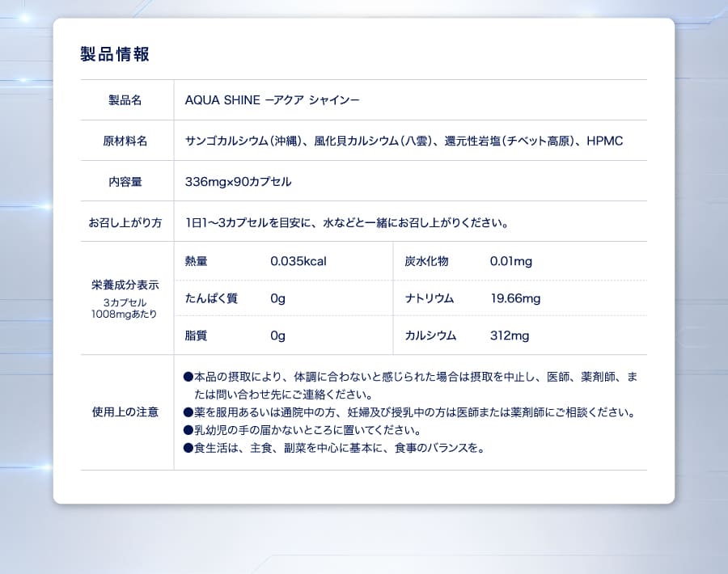Click the たは問い合わせ先にご連絡ください line
The height and width of the screenshot is (574, 728).
284,395
